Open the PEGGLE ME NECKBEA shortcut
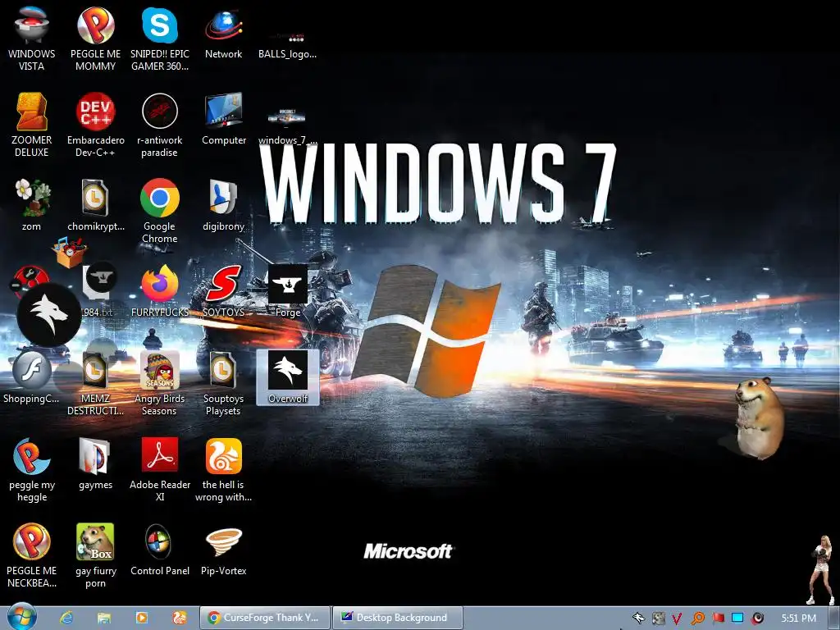This screenshot has height=630, width=840. click(x=31, y=556)
